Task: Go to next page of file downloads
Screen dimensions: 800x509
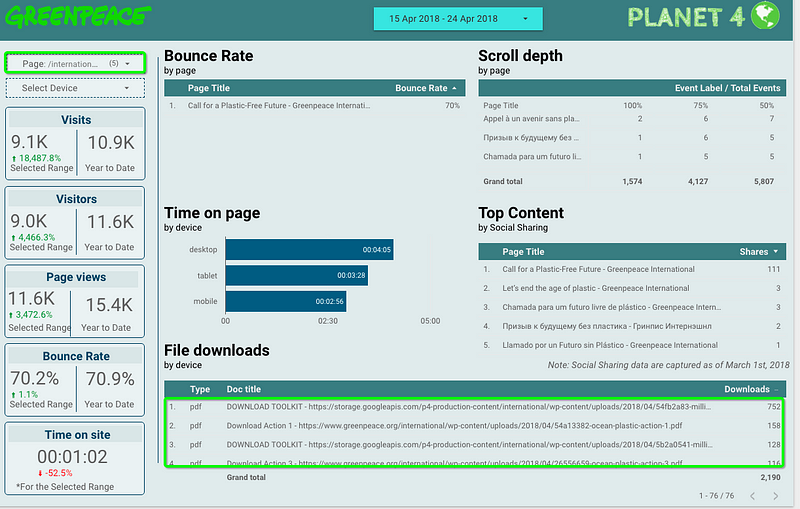Action: coord(776,496)
